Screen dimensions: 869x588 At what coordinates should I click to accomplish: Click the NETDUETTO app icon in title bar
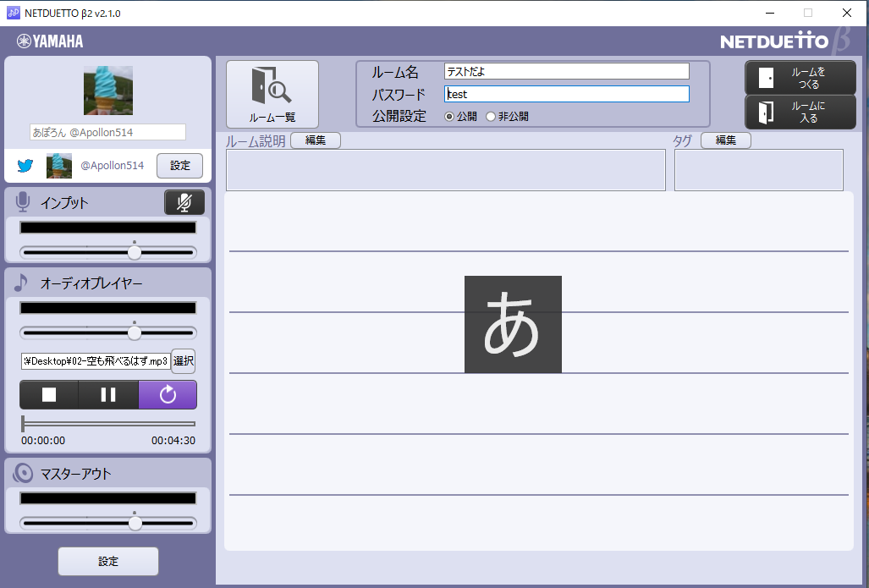point(14,13)
